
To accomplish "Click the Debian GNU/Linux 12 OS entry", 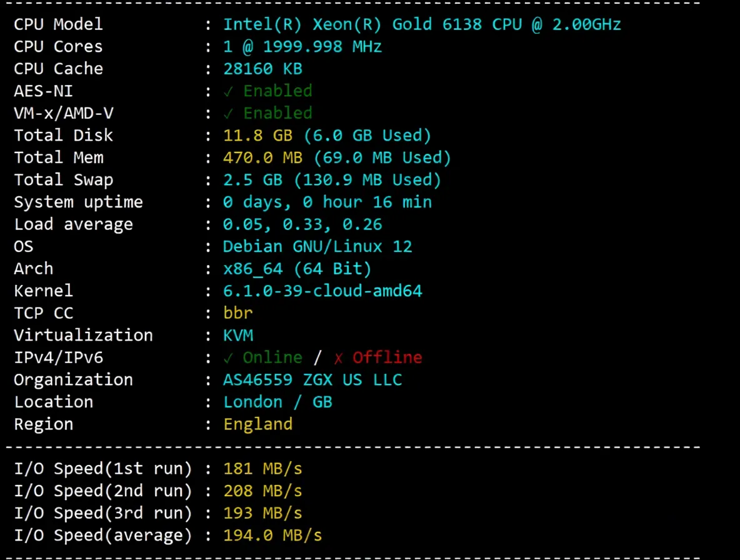I will tap(317, 246).
